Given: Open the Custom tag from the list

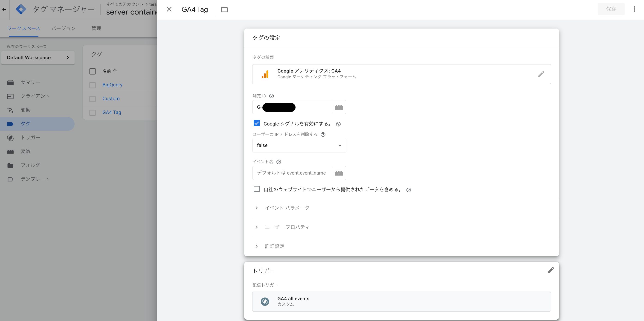Looking at the screenshot, I should [111, 98].
